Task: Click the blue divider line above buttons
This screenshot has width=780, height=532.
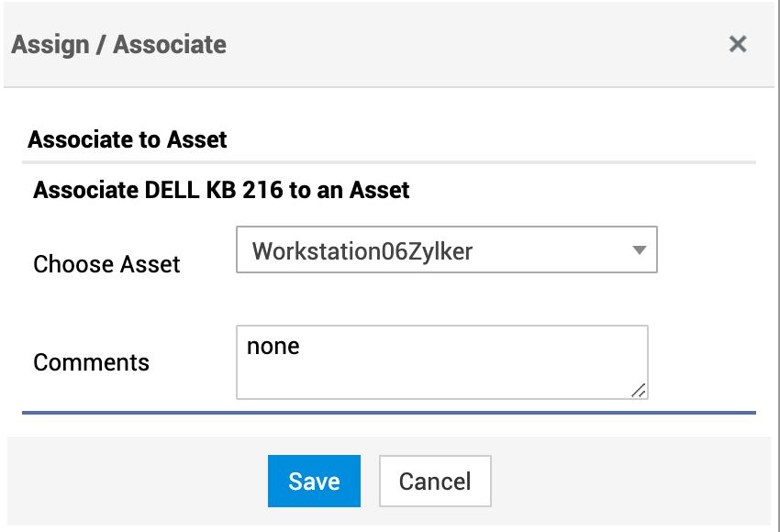Action: click(389, 413)
